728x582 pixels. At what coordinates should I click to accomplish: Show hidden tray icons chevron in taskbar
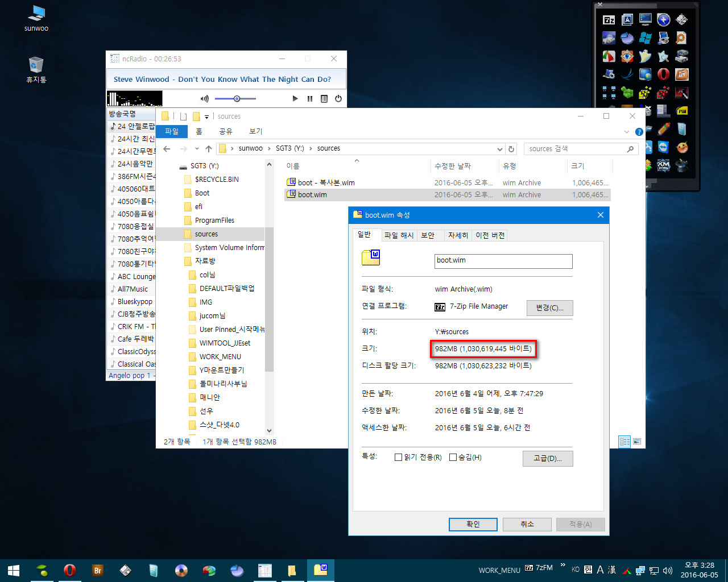pyautogui.click(x=562, y=566)
